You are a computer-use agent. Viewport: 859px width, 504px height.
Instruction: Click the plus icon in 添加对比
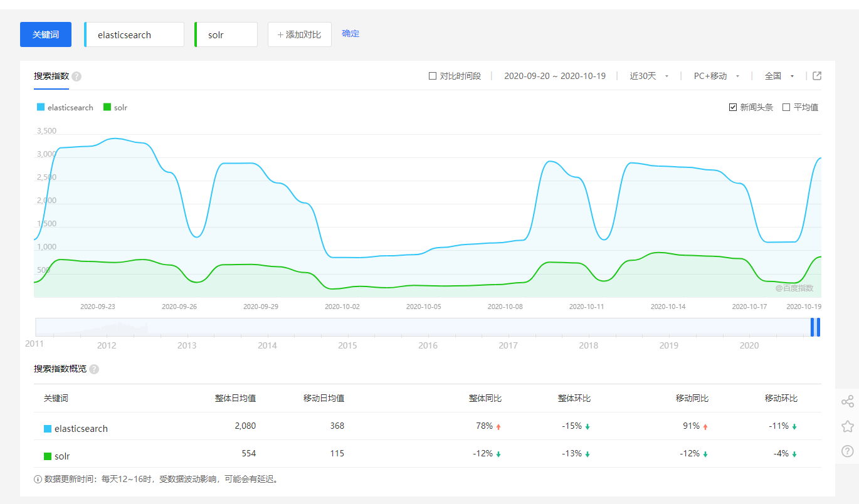tap(280, 35)
